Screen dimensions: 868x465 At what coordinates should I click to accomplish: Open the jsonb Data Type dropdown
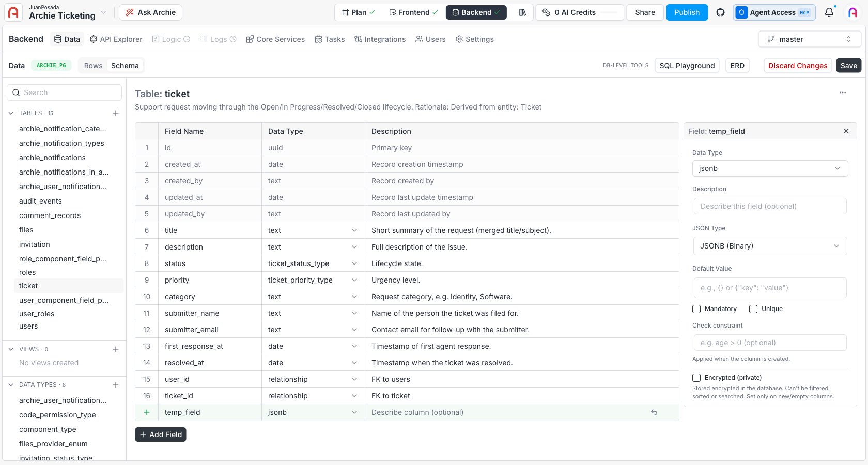(x=770, y=168)
